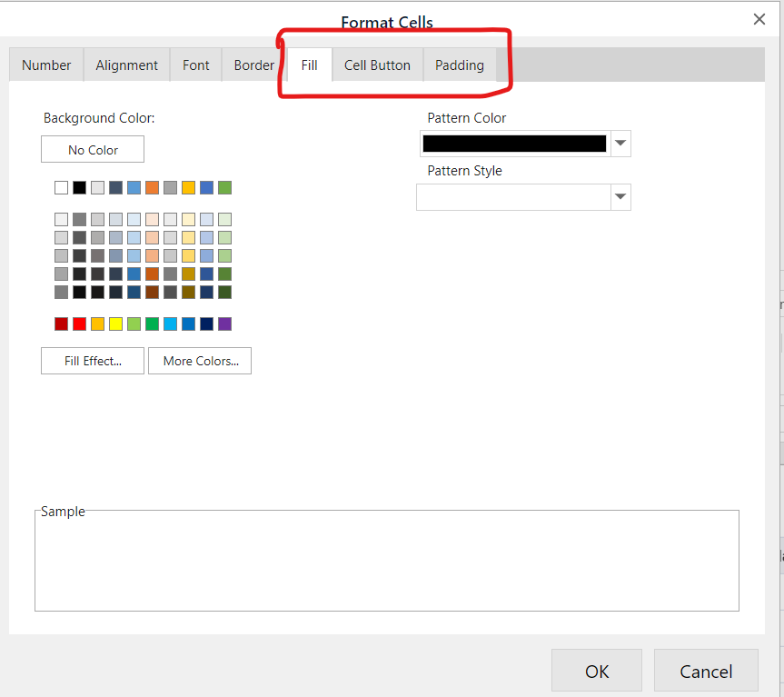This screenshot has height=697, width=784.
Task: Select the Font tab
Action: coord(195,65)
